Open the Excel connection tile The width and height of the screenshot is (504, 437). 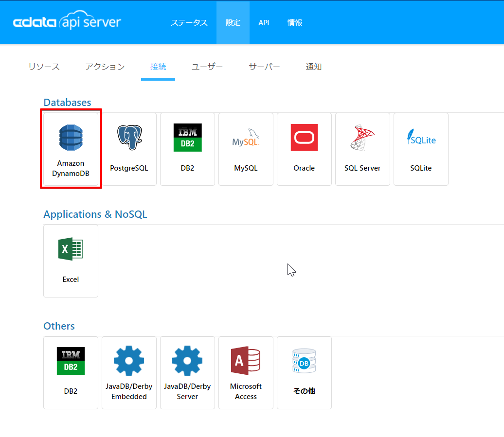pyautogui.click(x=71, y=261)
